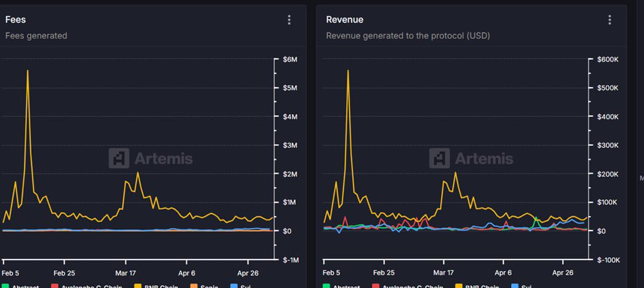This screenshot has width=644, height=288.
Task: Click the $300K axis label on Revenue chart
Action: click(x=608, y=145)
